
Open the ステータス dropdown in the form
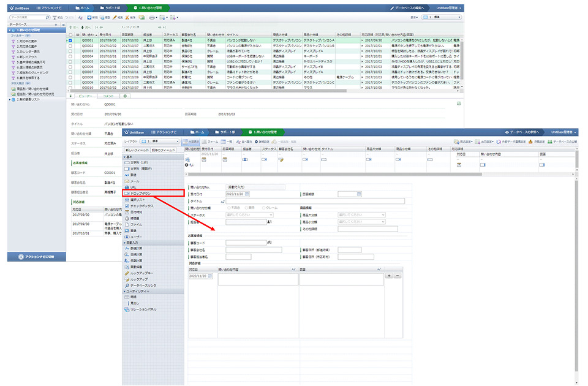(x=249, y=215)
